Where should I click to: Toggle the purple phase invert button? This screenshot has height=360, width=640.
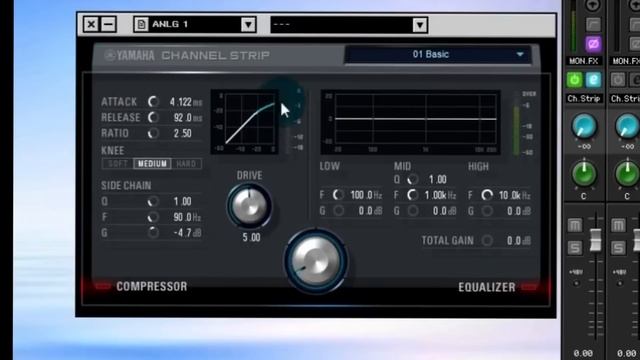pyautogui.click(x=593, y=44)
